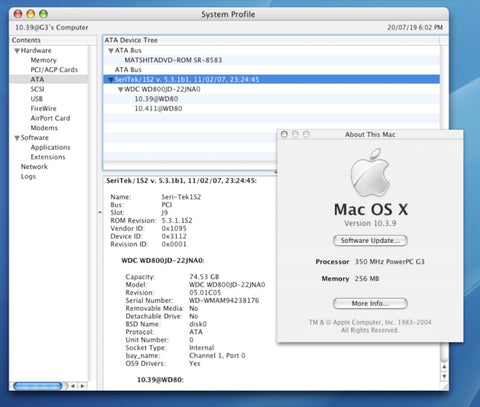The width and height of the screenshot is (480, 407).
Task: Close the System Profile window
Action: (x=18, y=14)
